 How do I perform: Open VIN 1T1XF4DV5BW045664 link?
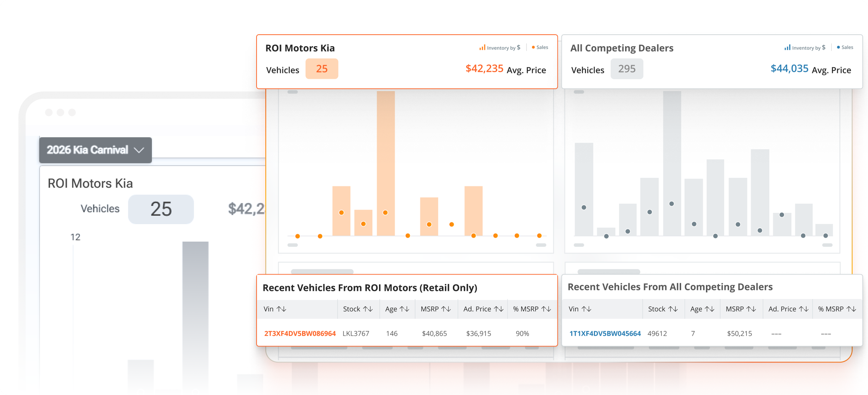pos(605,333)
